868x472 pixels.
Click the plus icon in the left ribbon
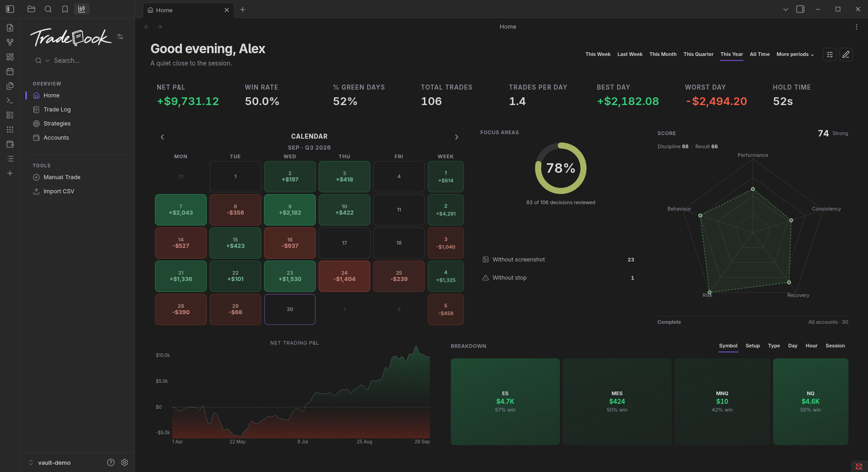click(10, 173)
